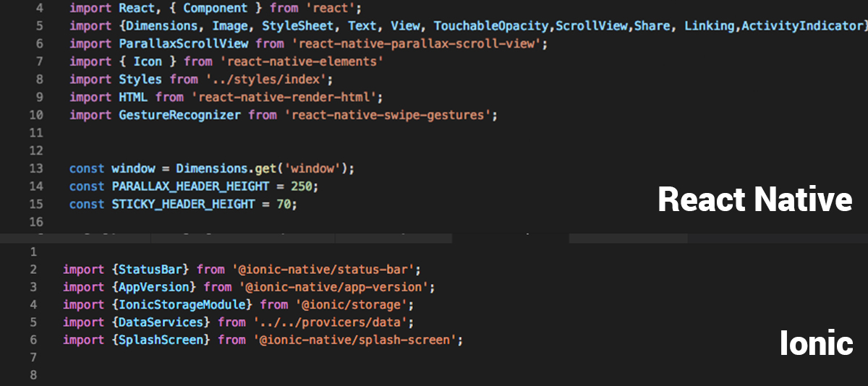Select line number 2 in the Ionic editor gutter
The height and width of the screenshot is (386, 868).
tap(33, 269)
